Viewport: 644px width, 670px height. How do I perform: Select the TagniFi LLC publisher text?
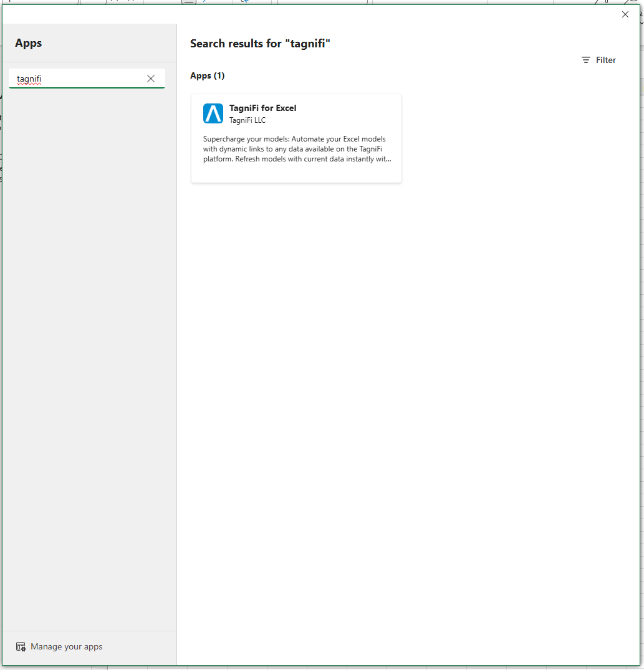click(248, 120)
